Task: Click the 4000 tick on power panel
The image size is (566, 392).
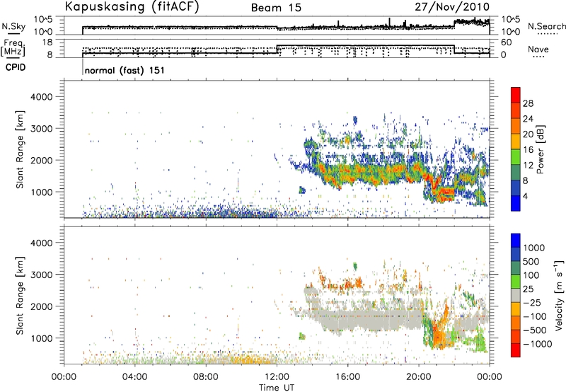Action: [x=41, y=97]
